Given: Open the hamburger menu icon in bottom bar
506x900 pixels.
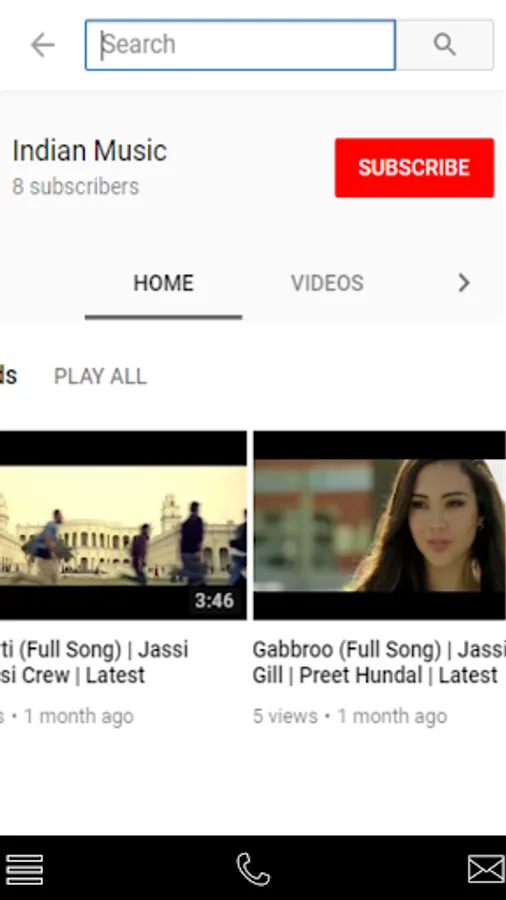Looking at the screenshot, I should [25, 869].
